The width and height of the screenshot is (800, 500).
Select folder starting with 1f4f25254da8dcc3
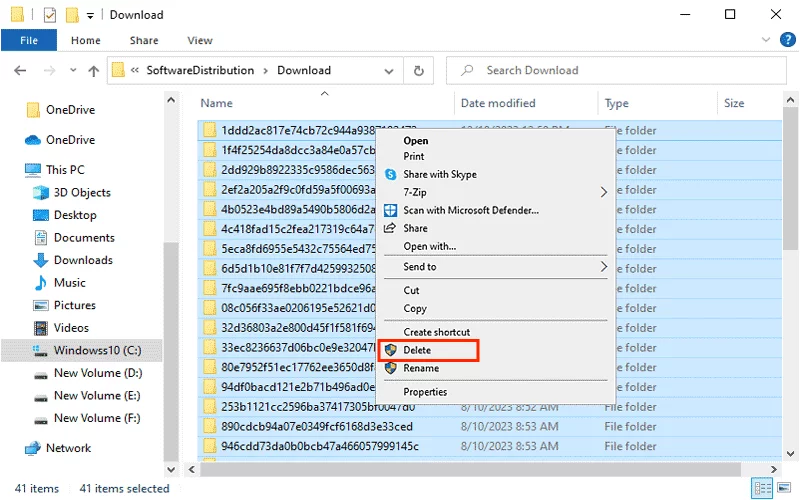tap(298, 151)
